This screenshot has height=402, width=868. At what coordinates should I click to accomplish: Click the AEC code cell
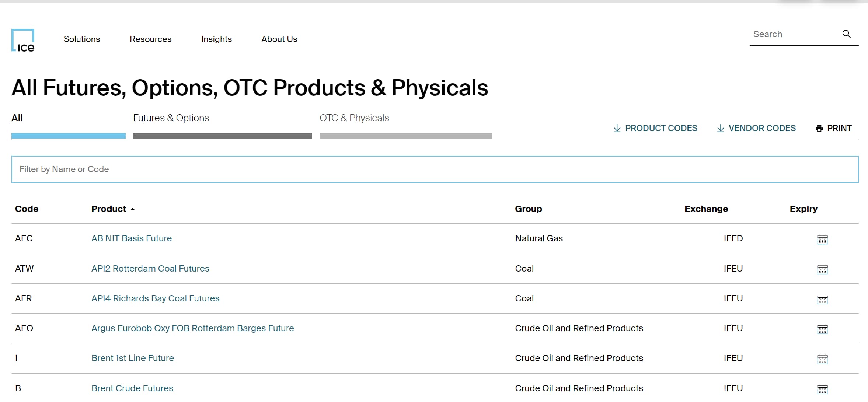point(24,238)
